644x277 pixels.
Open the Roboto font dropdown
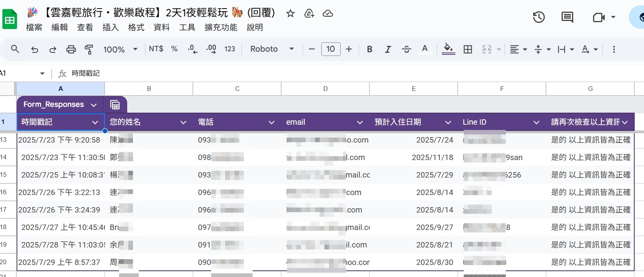point(272,49)
